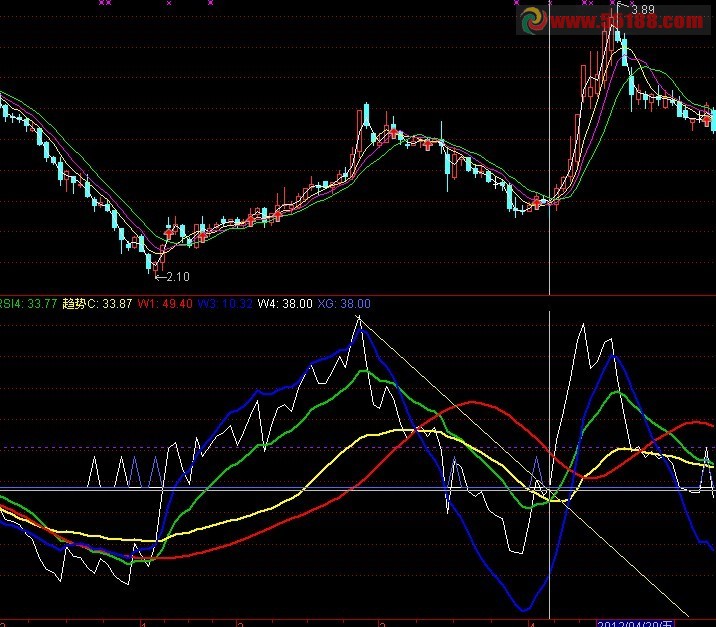716x627 pixels.
Task: Select the RSI4 indicator value label
Action: point(26,304)
